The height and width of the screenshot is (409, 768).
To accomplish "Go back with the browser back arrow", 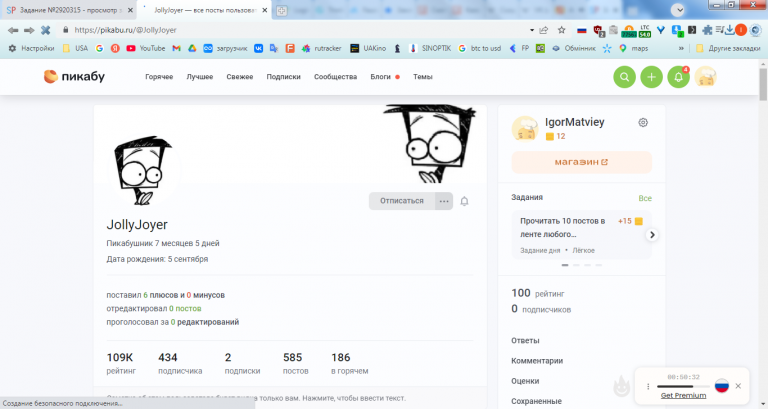I will click(13, 30).
